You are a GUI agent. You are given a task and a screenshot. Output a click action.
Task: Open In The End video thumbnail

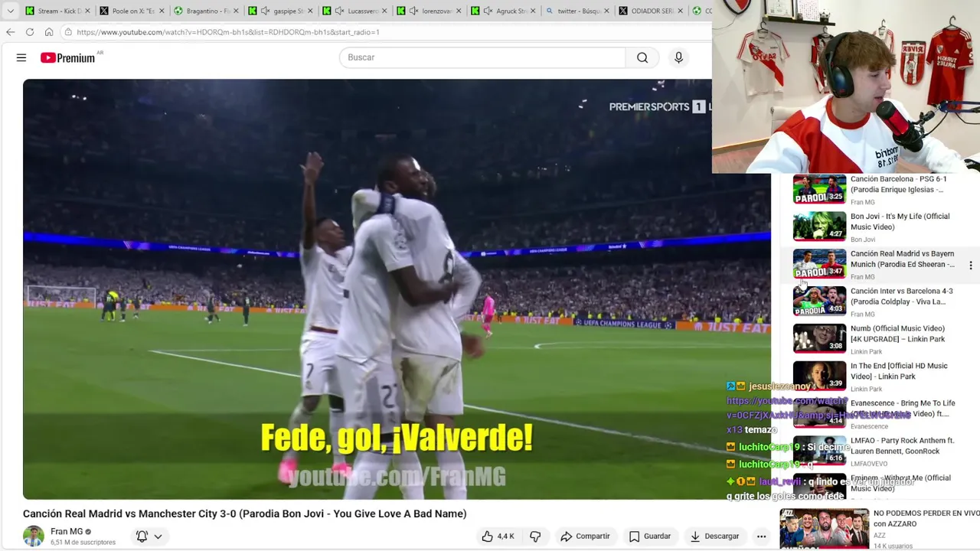click(819, 377)
